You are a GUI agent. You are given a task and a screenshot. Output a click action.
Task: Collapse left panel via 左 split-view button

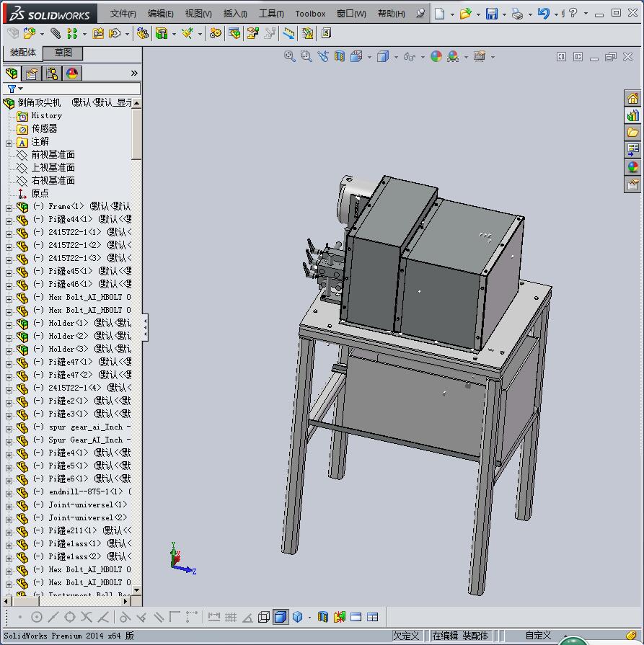click(561, 56)
